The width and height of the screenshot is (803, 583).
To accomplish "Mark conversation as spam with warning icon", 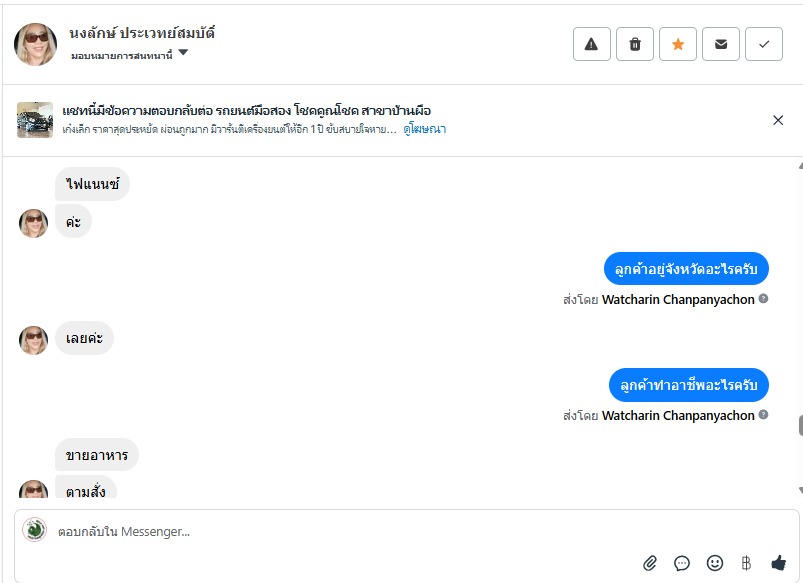I will click(591, 44).
